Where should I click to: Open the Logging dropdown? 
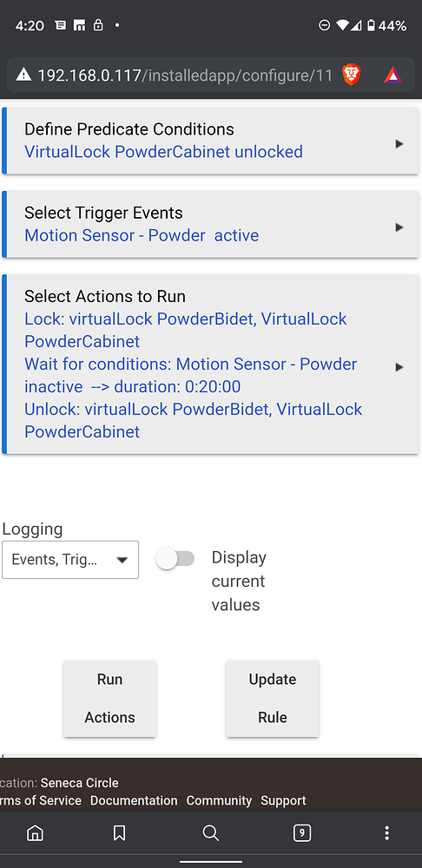pos(70,560)
